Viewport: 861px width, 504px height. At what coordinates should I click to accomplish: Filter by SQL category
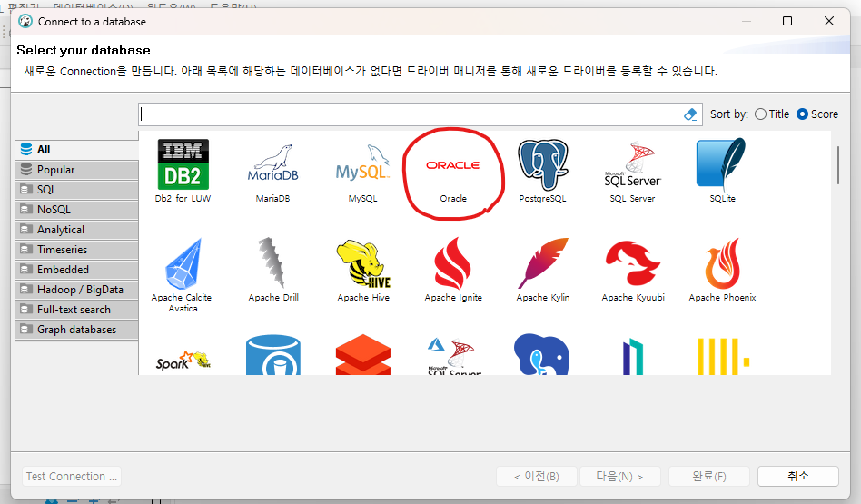tap(77, 190)
